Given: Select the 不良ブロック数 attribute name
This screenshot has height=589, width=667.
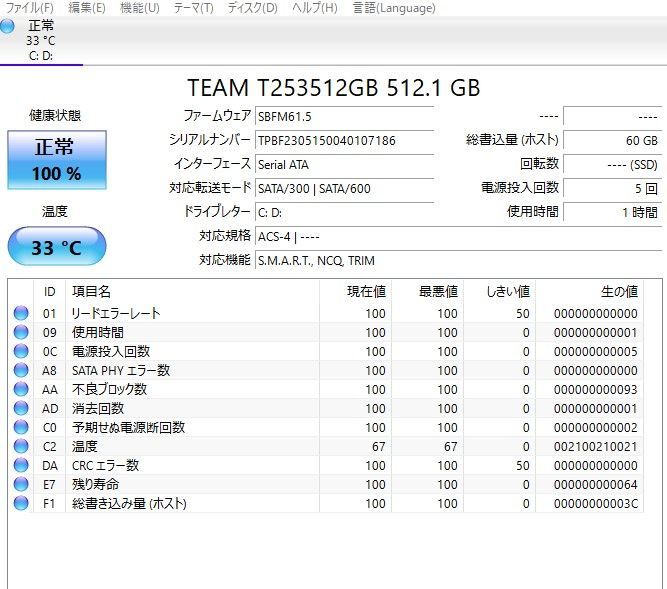Looking at the screenshot, I should 109,389.
